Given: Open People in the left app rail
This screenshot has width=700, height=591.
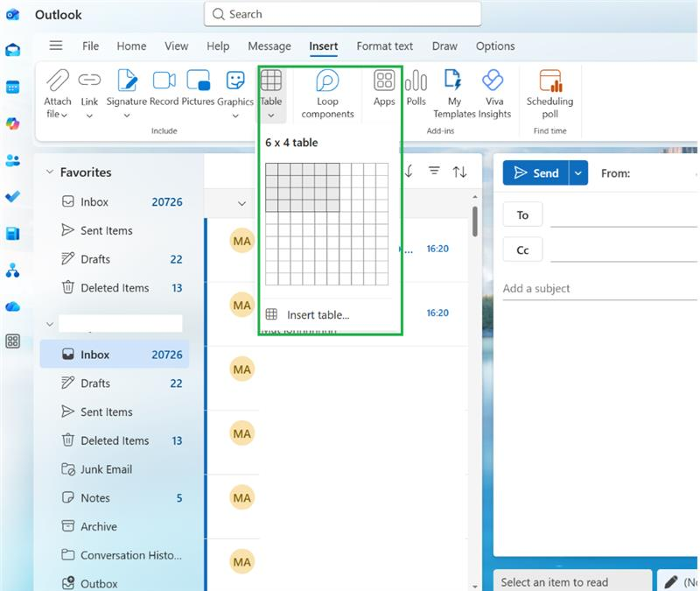Looking at the screenshot, I should pyautogui.click(x=12, y=160).
